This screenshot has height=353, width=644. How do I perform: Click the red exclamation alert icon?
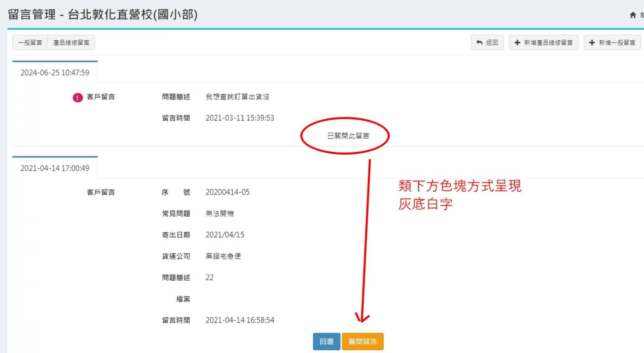(x=77, y=98)
